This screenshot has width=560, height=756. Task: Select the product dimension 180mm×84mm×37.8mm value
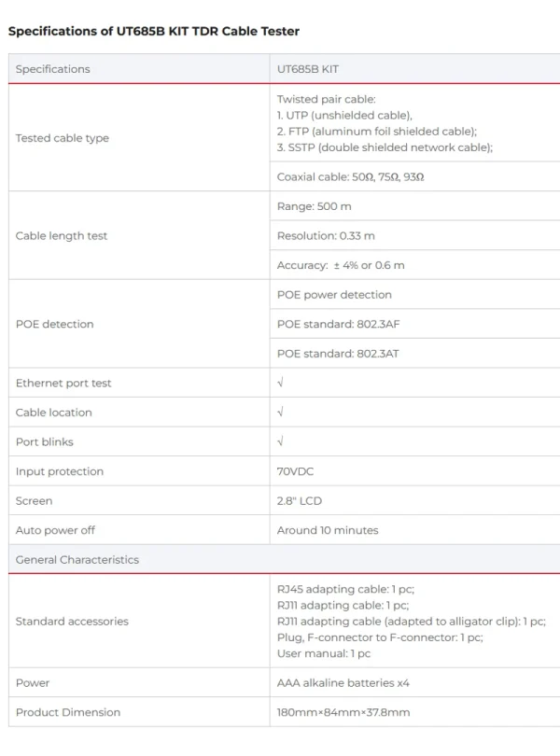point(343,712)
